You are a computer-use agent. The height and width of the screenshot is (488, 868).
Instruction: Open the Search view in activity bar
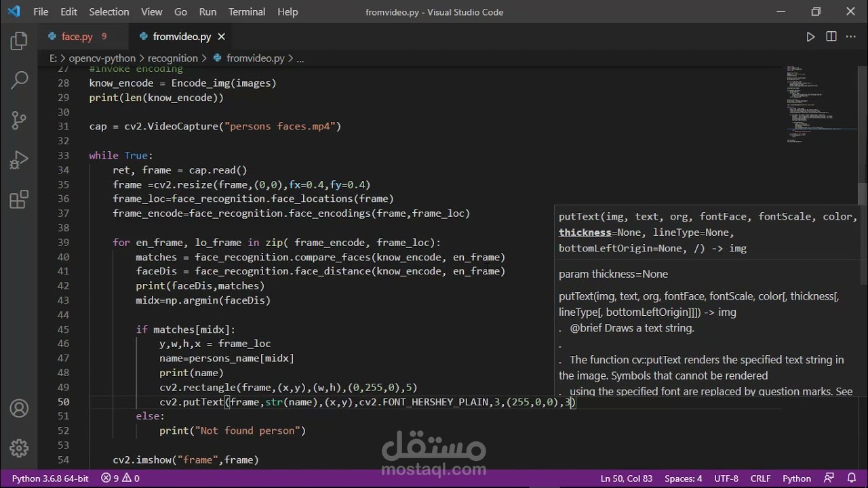[x=19, y=80]
